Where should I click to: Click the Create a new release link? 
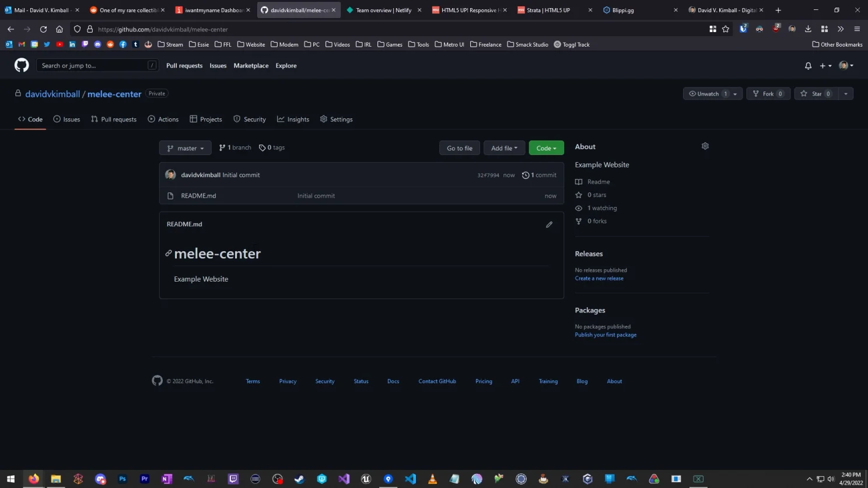tap(599, 278)
